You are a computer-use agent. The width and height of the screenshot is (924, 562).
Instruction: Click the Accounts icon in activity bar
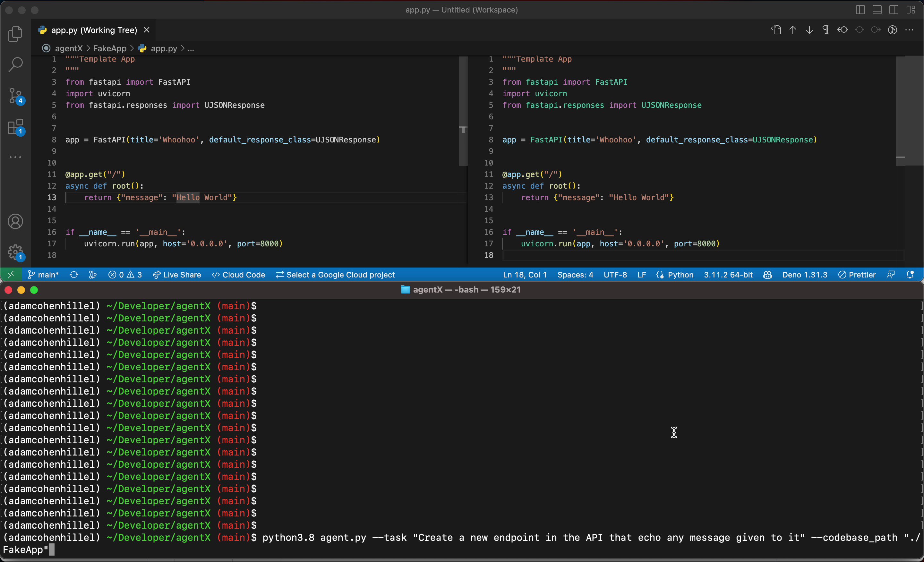click(x=15, y=221)
